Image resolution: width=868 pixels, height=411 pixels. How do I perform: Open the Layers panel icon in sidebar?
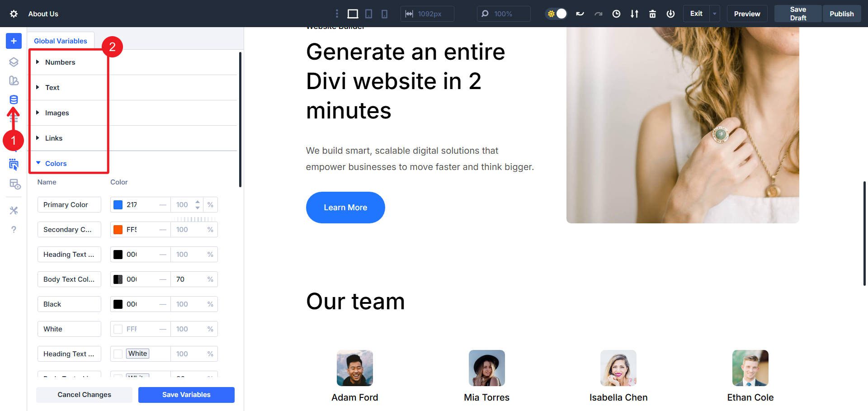click(x=14, y=62)
